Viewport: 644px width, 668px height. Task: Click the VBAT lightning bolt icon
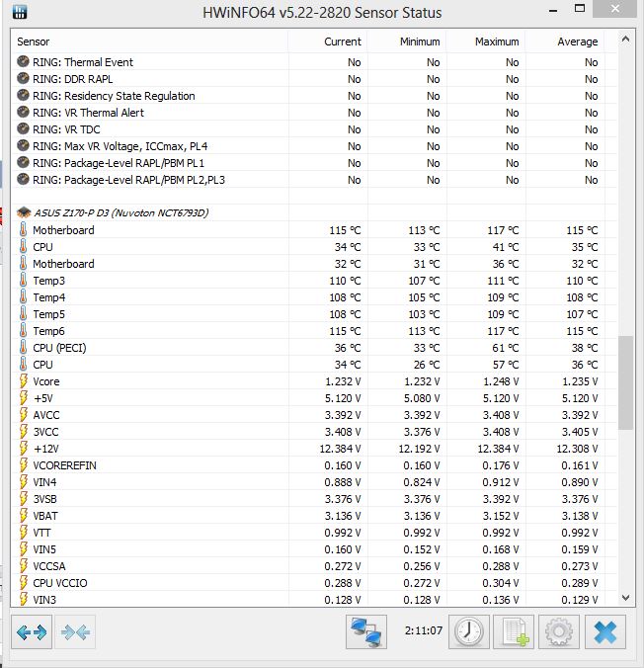coord(24,516)
